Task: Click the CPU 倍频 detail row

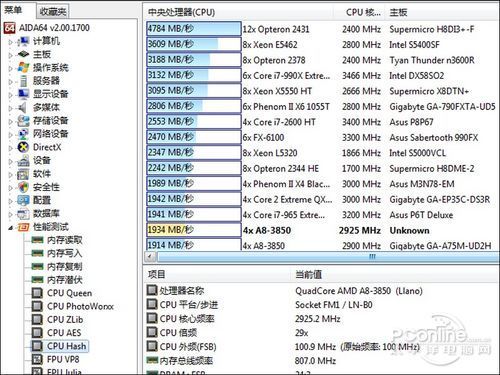Action: click(322, 333)
